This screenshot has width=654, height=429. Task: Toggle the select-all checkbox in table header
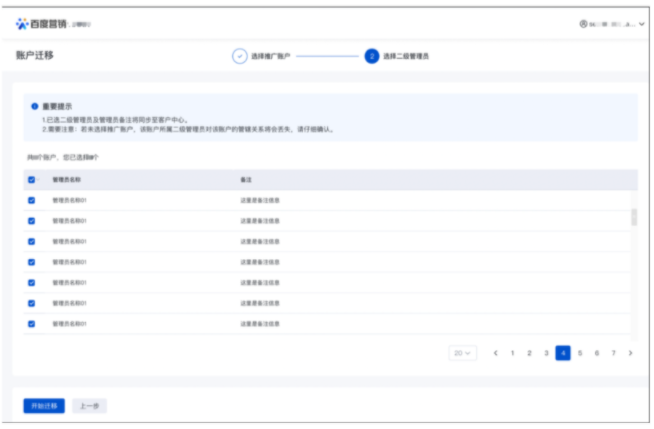pos(31,180)
